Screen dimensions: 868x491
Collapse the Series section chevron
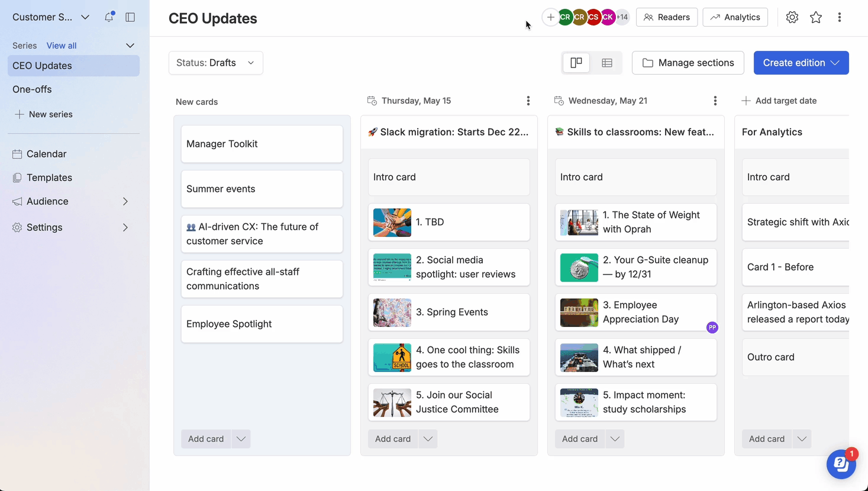click(130, 46)
